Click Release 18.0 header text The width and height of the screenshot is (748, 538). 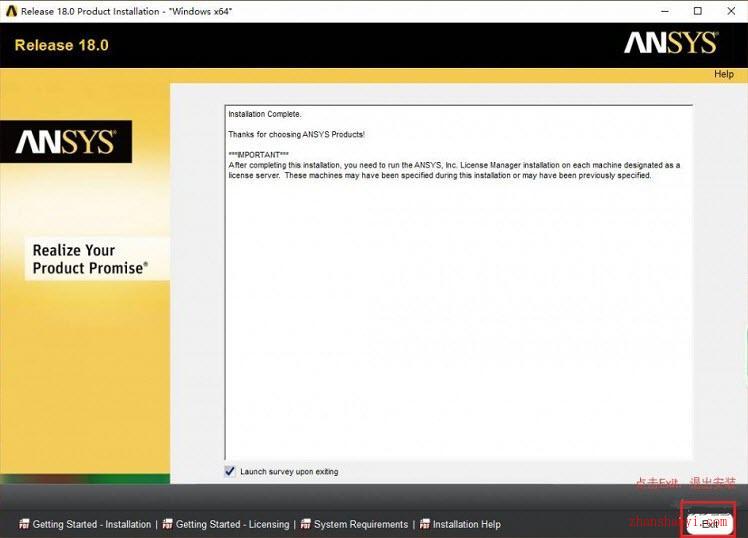62,45
